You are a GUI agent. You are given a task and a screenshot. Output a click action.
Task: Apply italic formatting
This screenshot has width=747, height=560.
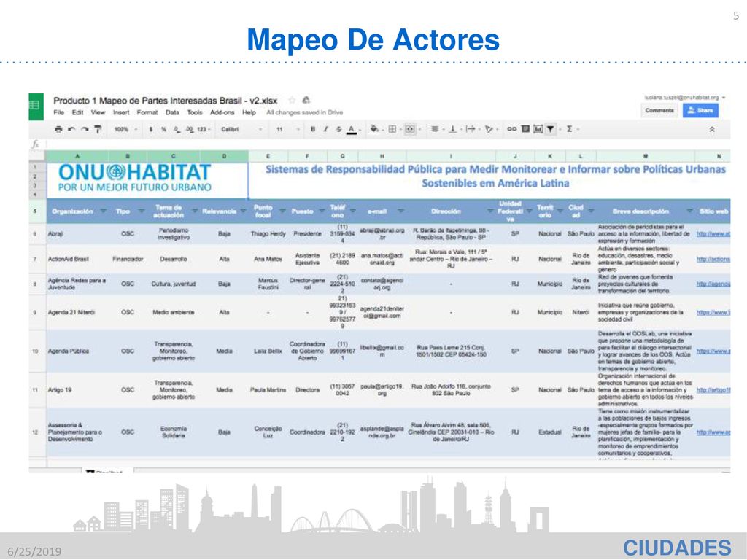pos(326,129)
